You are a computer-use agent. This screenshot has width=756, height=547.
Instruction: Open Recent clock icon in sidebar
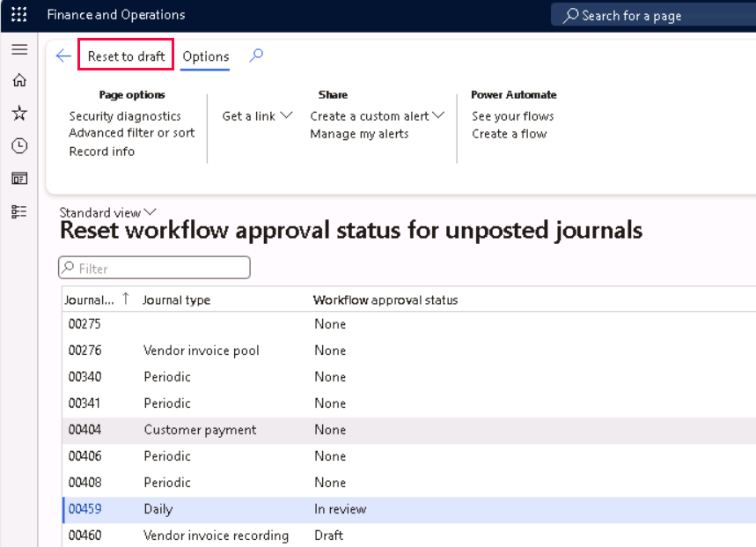(x=18, y=146)
